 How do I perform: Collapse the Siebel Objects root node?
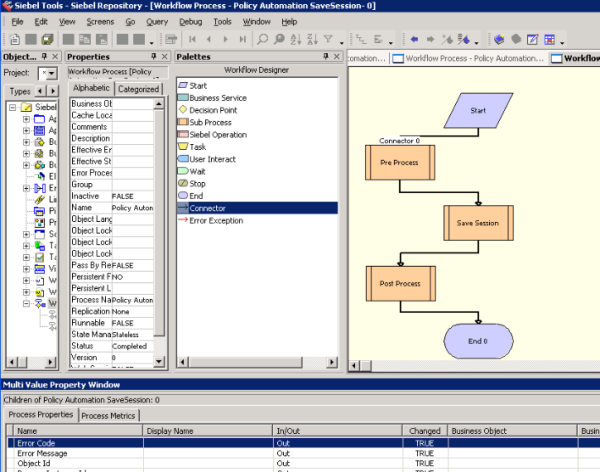tap(12, 107)
